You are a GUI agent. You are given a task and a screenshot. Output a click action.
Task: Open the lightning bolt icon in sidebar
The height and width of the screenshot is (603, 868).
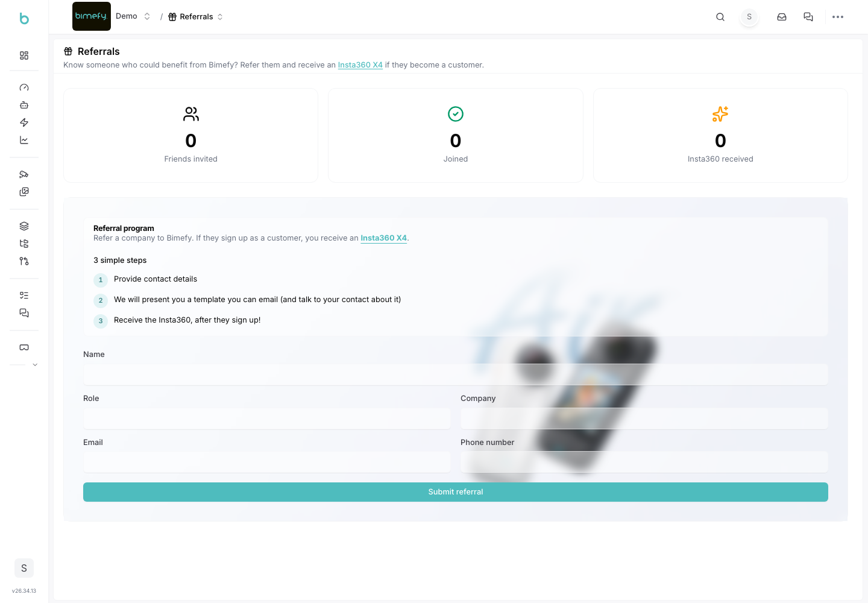coord(24,122)
